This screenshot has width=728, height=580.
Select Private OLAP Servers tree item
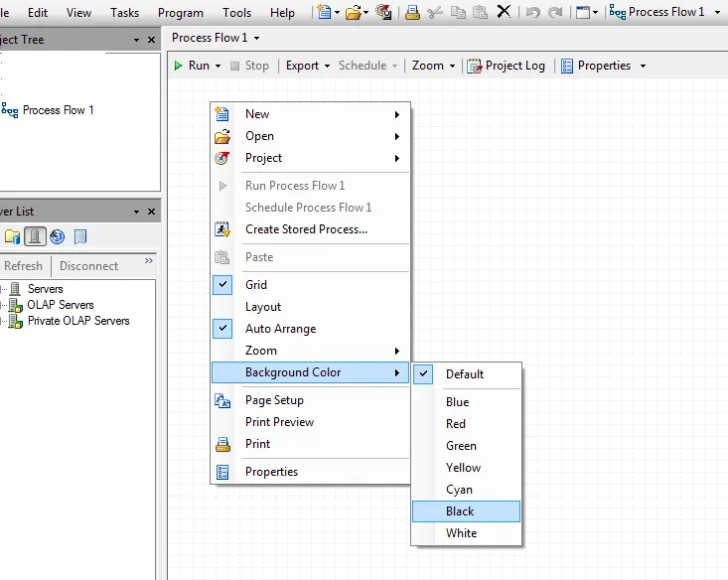(x=78, y=321)
